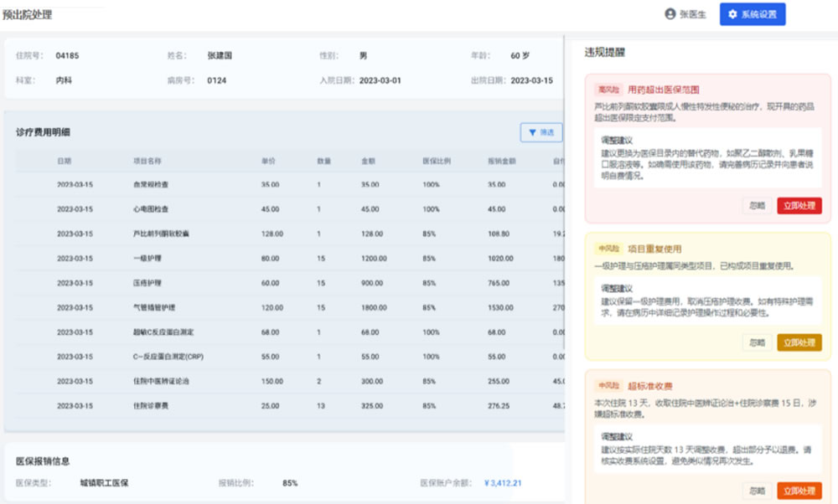Click the 108.80 reimbursement value
Screen dimensions: 838x504
(x=499, y=234)
